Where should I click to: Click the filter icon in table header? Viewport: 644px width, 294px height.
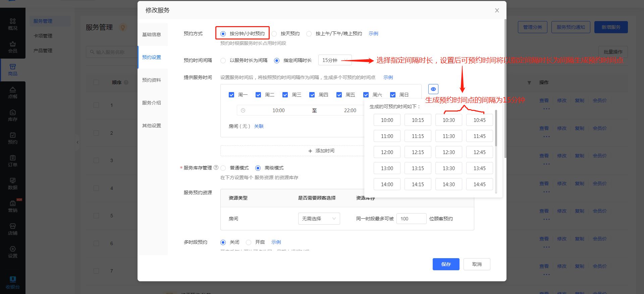click(529, 82)
